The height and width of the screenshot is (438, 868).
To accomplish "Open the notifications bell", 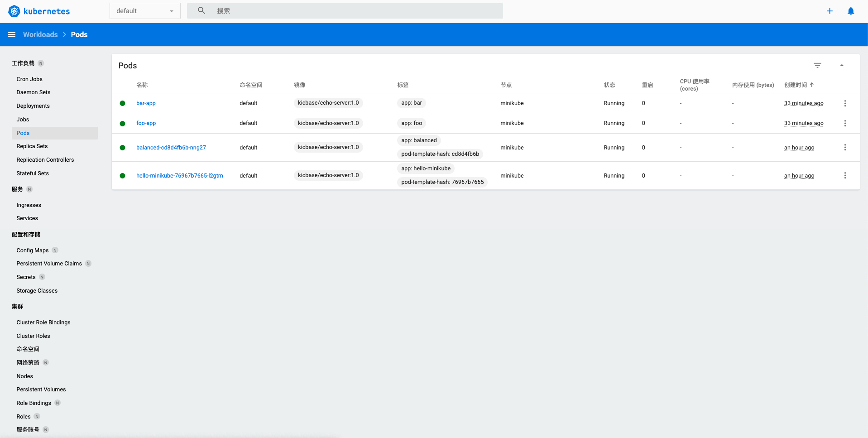I will click(x=851, y=11).
